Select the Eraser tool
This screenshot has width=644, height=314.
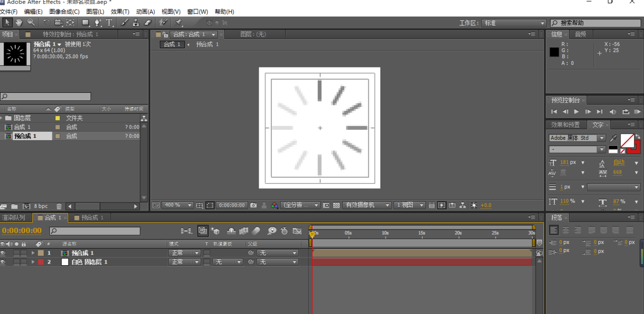pyautogui.click(x=147, y=22)
